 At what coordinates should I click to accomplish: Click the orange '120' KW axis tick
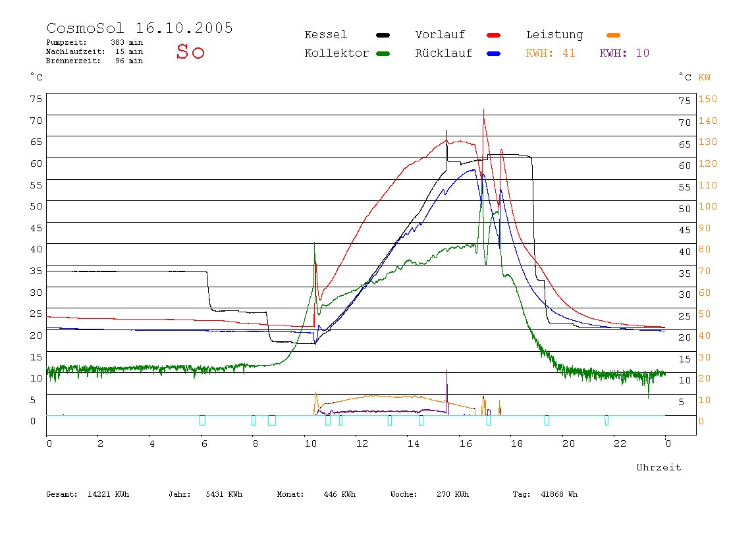[x=708, y=163]
